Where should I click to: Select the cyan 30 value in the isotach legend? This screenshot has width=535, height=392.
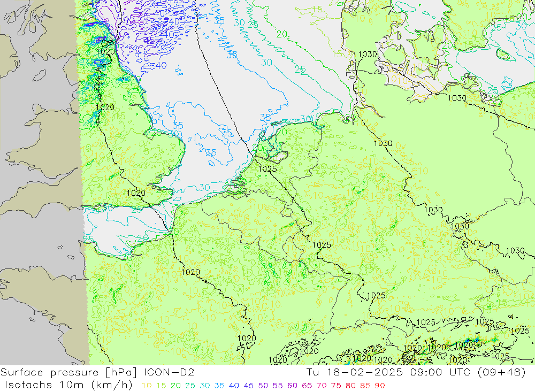point(205,386)
